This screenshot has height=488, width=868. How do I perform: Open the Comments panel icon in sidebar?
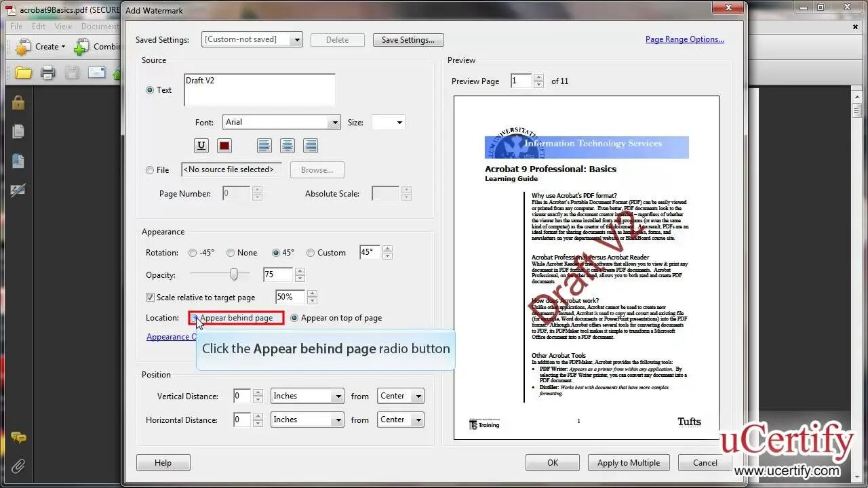[x=18, y=439]
